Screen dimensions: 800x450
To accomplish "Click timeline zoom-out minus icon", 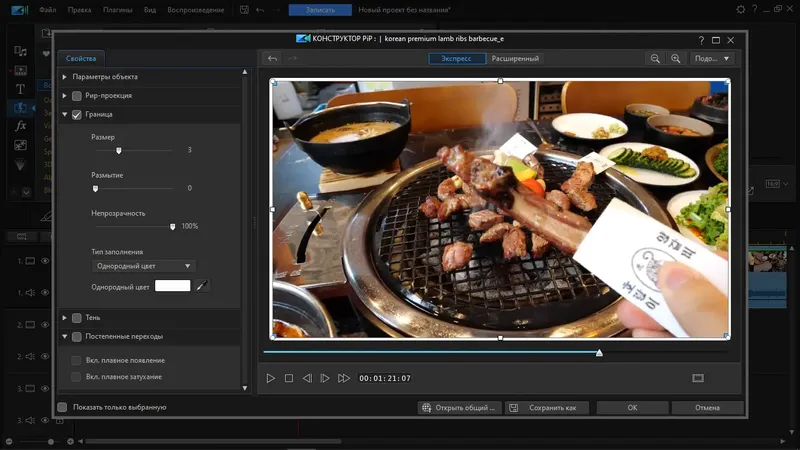I will (x=9, y=441).
